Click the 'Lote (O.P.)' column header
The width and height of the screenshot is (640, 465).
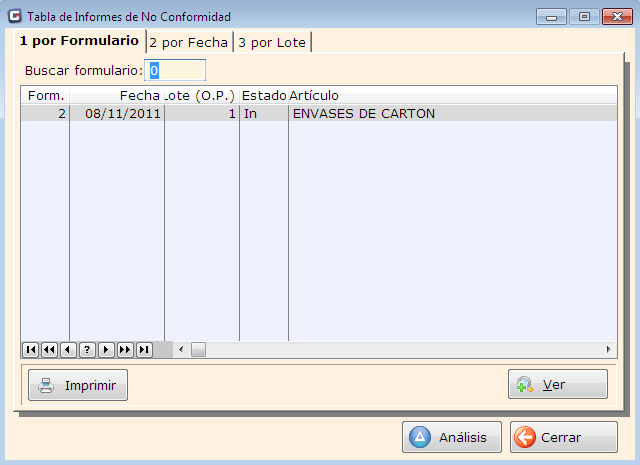(202, 96)
